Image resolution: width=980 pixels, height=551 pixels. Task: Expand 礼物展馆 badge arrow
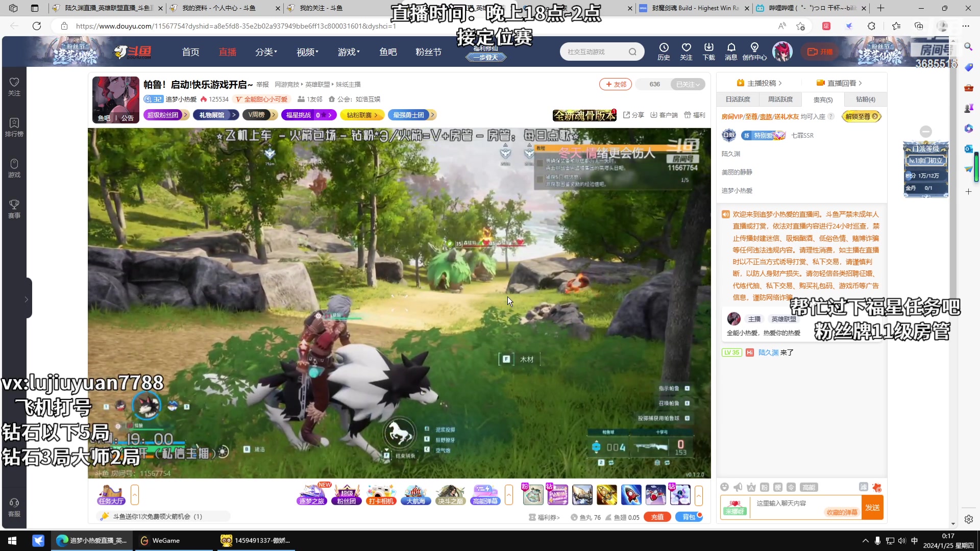click(x=234, y=115)
